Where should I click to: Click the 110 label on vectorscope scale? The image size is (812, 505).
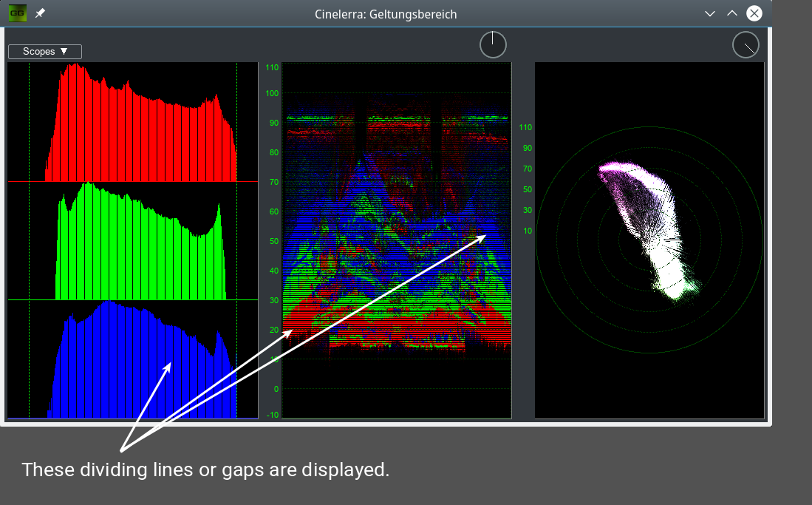525,127
